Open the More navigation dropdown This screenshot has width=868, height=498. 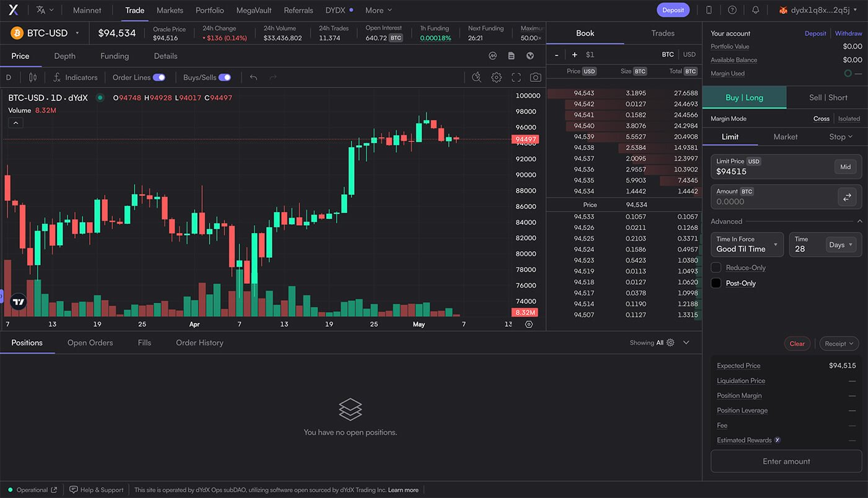pyautogui.click(x=378, y=10)
